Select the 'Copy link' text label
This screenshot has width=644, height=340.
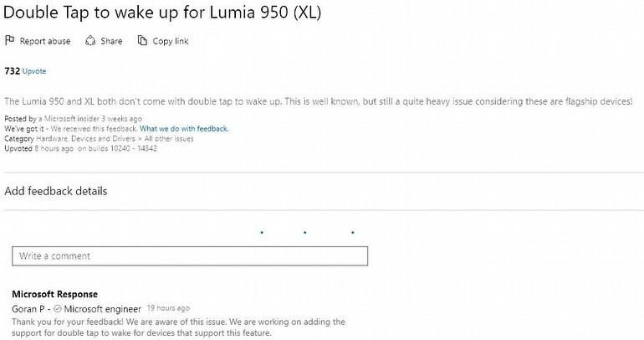pyautogui.click(x=171, y=41)
